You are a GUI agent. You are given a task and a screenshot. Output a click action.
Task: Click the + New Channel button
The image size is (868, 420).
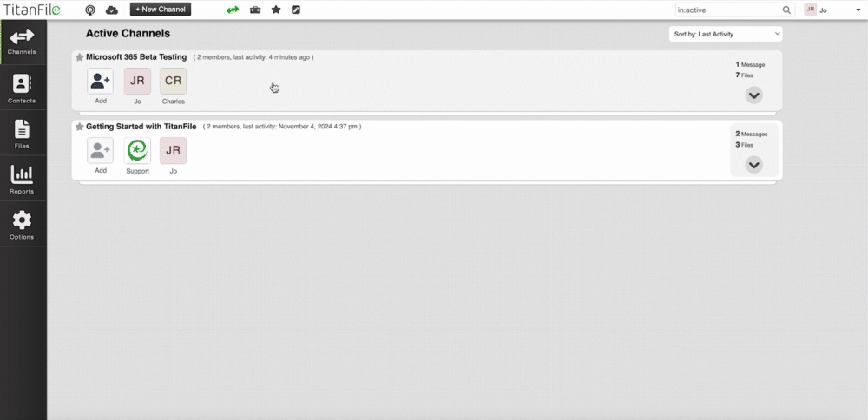pos(161,10)
